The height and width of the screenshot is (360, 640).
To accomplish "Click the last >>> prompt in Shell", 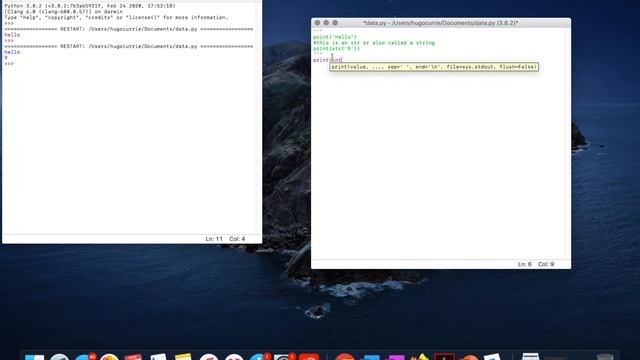I will (x=9, y=64).
